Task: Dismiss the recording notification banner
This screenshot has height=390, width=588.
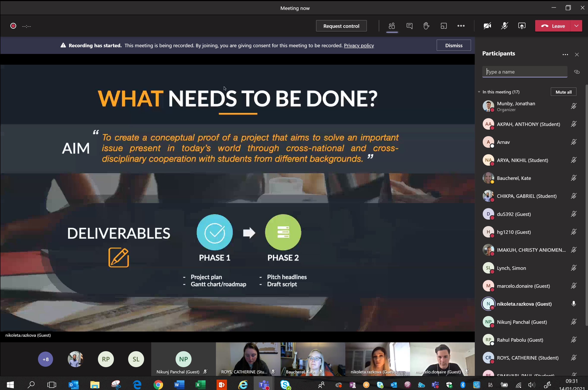Action: tap(454, 45)
